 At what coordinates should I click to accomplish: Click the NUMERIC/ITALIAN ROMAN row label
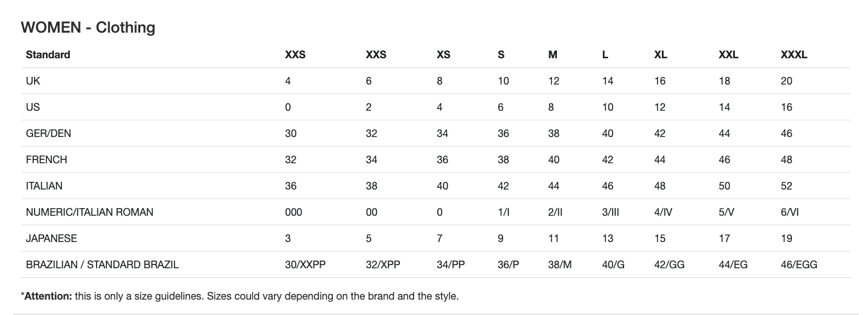point(90,212)
